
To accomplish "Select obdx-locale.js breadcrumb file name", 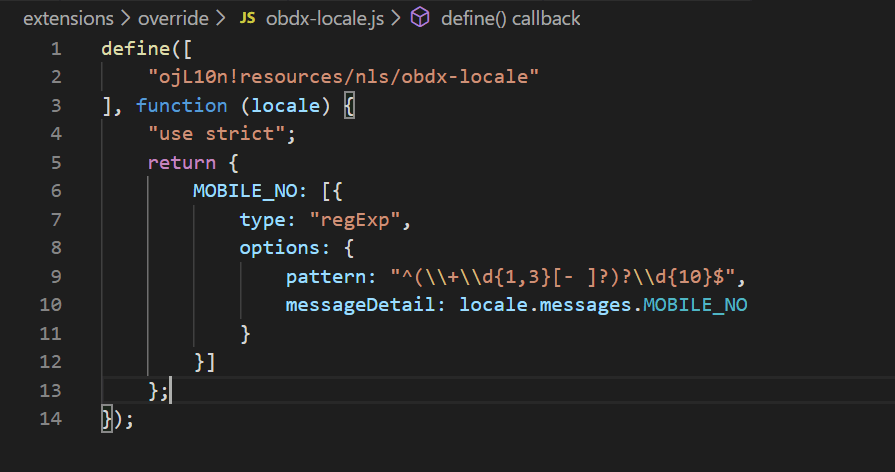I will 325,18.
